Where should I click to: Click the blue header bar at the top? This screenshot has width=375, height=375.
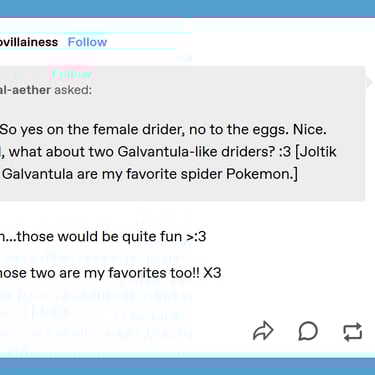187,8
